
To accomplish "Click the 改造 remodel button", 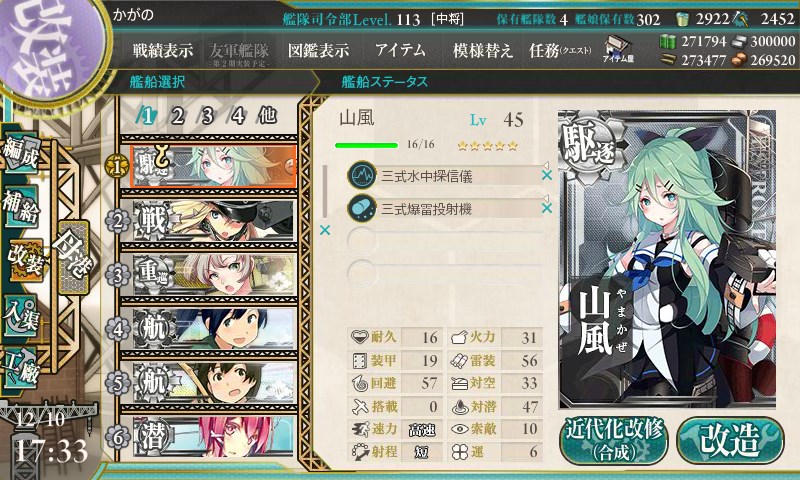I will 730,441.
